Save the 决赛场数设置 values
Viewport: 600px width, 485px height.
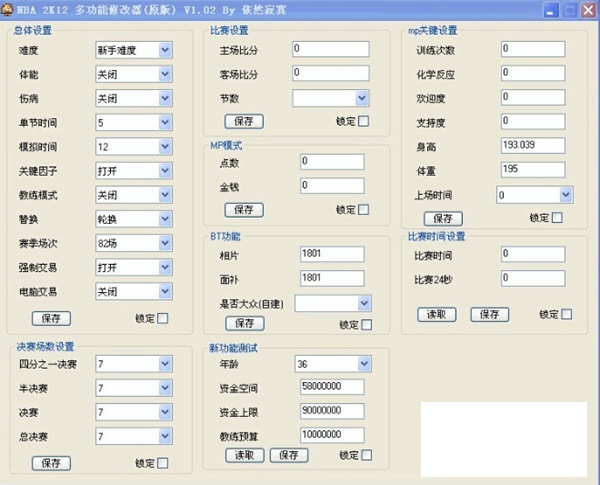[51, 463]
